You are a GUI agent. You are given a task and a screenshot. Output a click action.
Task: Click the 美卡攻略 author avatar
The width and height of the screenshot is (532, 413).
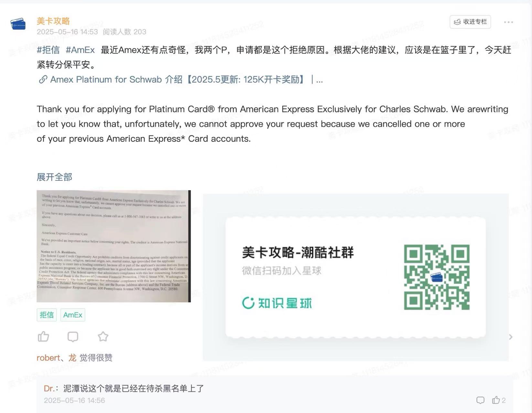pyautogui.click(x=18, y=24)
